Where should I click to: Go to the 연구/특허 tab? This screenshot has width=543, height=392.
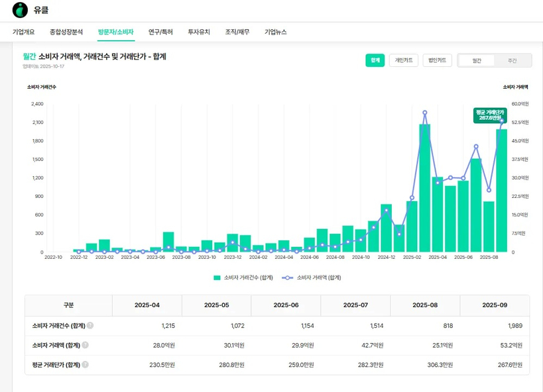(x=160, y=32)
